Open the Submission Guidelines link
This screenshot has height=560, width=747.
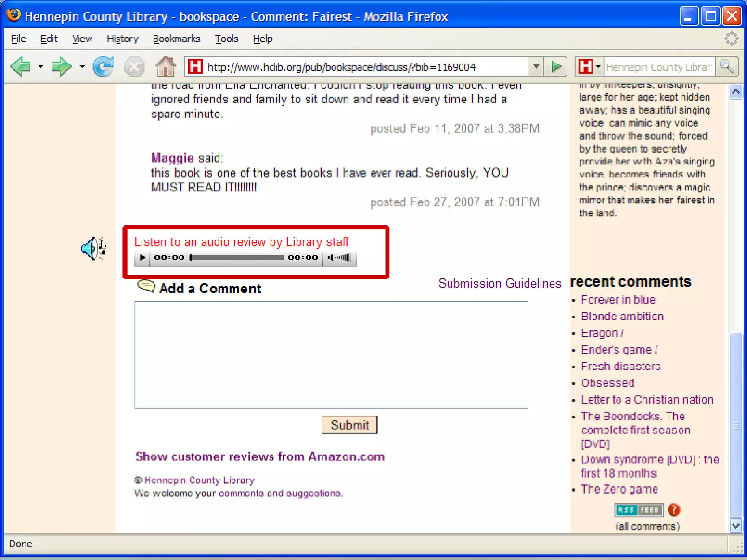pyautogui.click(x=499, y=284)
